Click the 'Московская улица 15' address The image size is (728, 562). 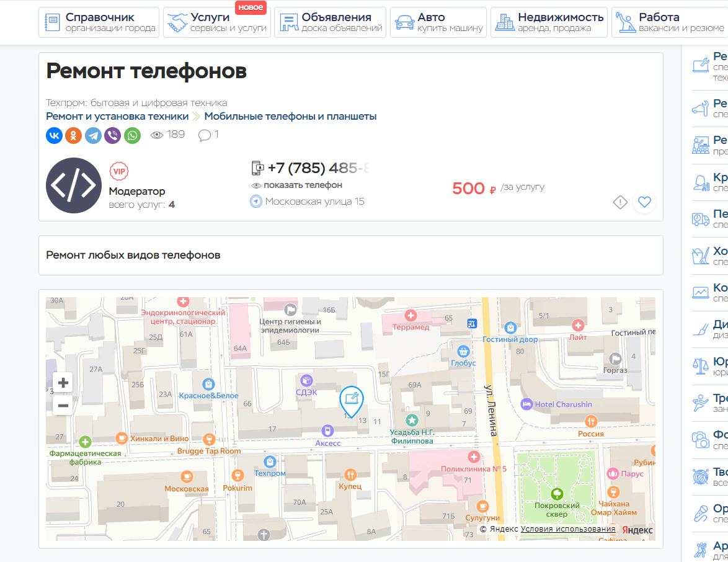click(314, 202)
